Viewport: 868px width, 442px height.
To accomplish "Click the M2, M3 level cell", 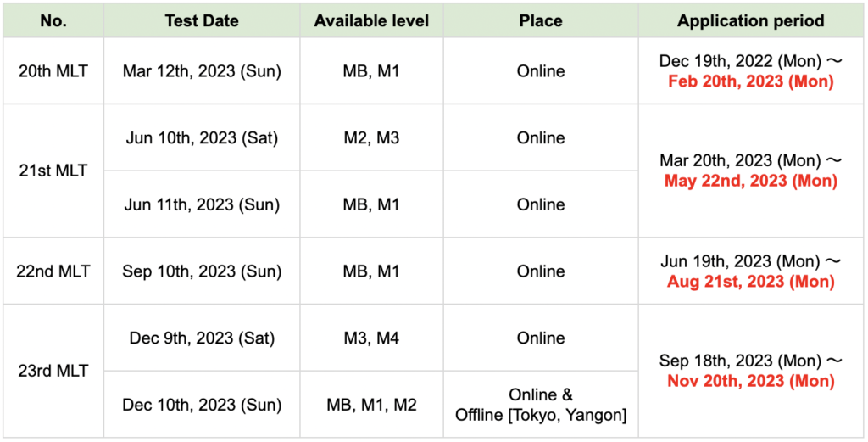I will [371, 138].
